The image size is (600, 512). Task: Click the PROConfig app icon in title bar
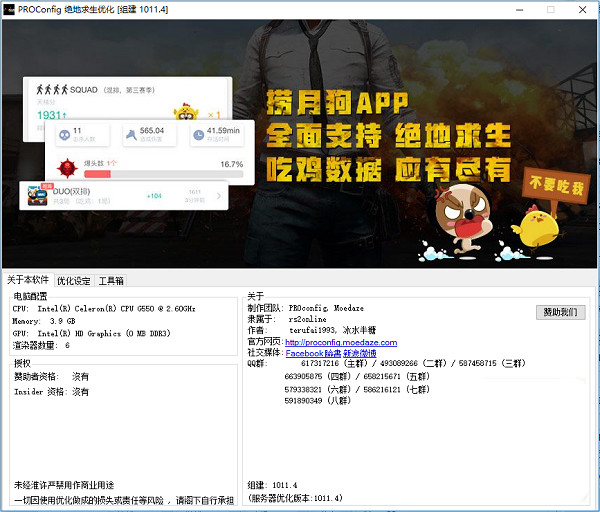point(9,10)
